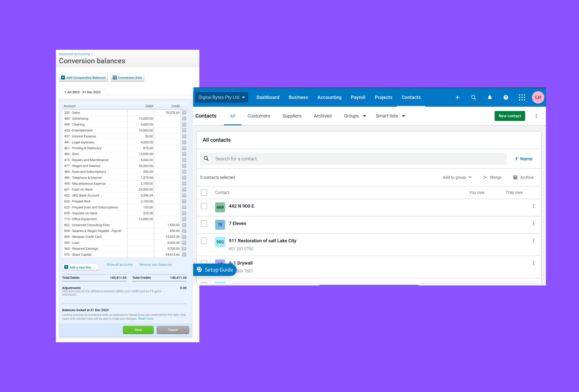Open the Smart lists dropdown

[x=390, y=116]
